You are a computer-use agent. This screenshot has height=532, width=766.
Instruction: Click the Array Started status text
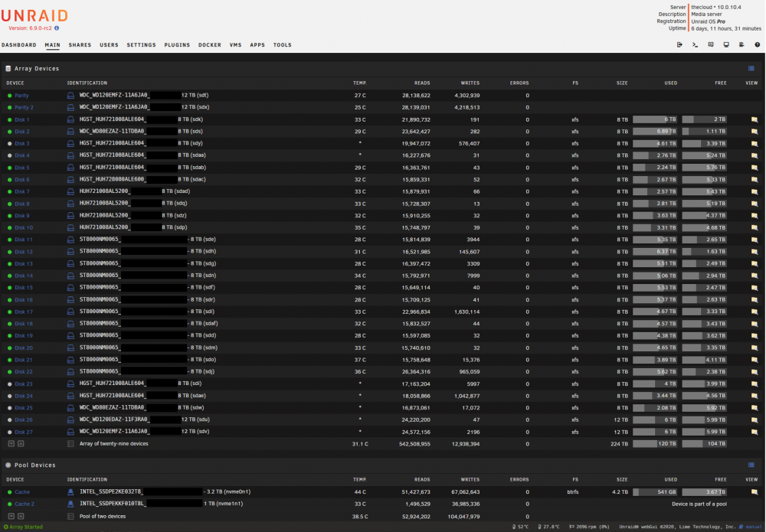coord(26,527)
